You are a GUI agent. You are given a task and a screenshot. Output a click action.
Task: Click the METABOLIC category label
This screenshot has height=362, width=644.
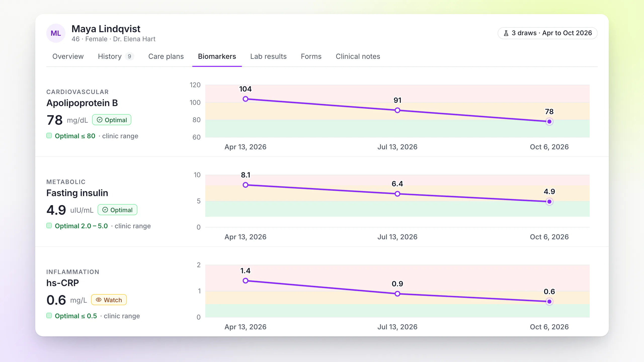pos(66,182)
